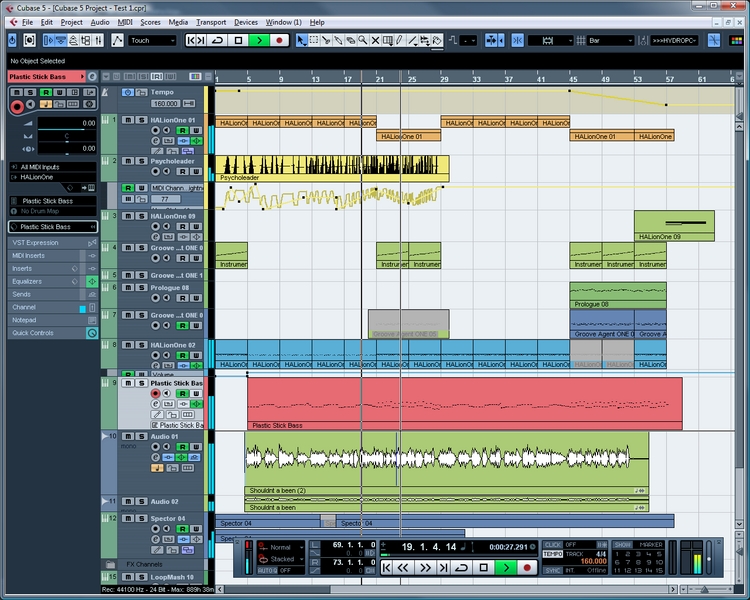Open the Mixer from toolbar

tap(98, 41)
